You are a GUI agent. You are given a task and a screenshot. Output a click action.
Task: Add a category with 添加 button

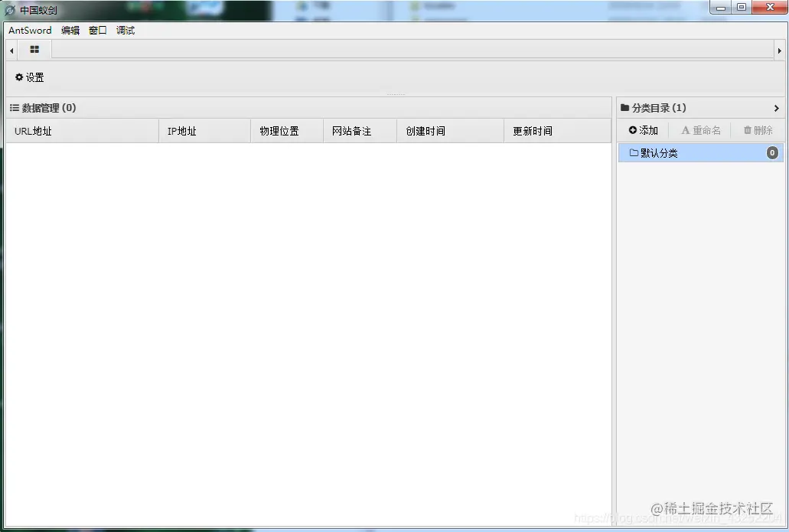[643, 130]
